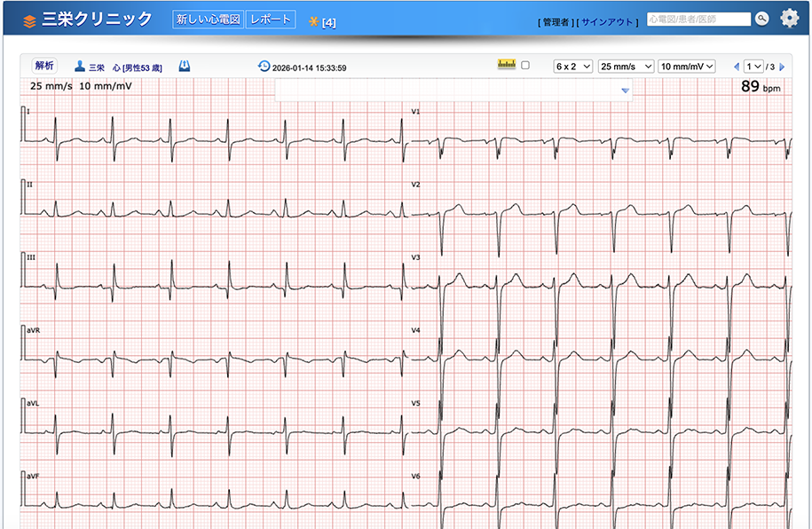812x529 pixels.
Task: Toggle the checkbox next to the ruler
Action: coord(525,66)
